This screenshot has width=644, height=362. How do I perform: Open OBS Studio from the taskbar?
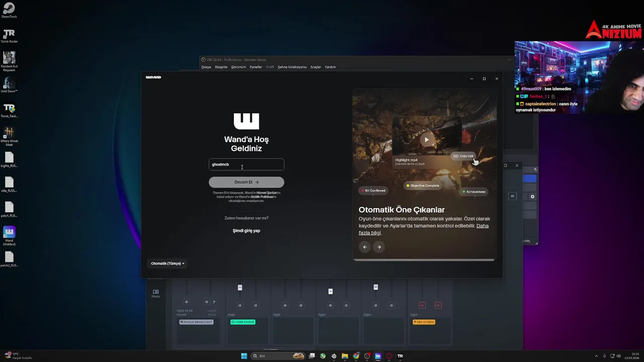[367, 356]
